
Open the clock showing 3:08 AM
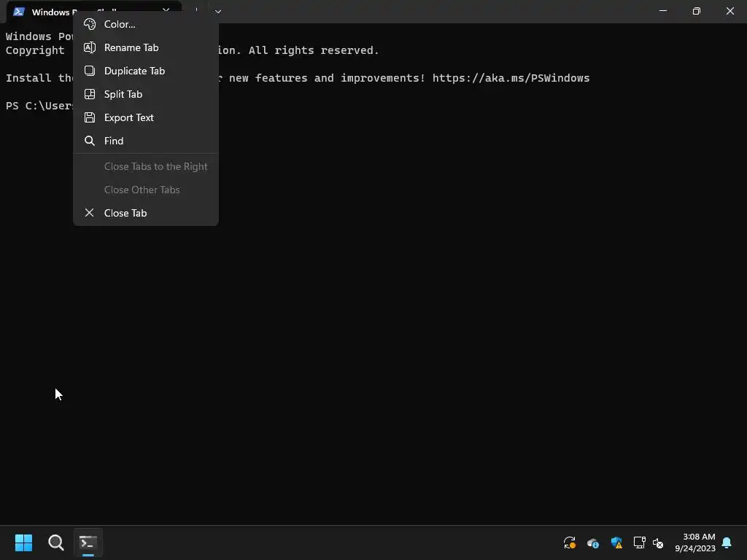point(694,542)
